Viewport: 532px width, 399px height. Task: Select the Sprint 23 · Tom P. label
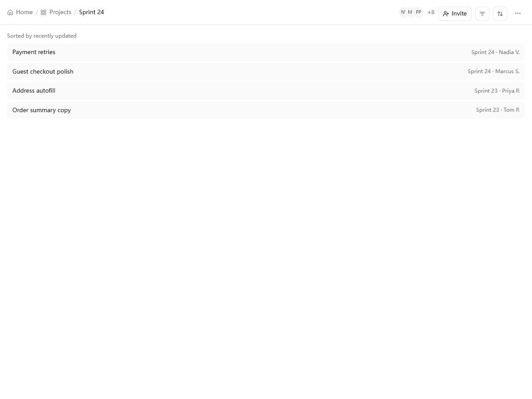(498, 110)
